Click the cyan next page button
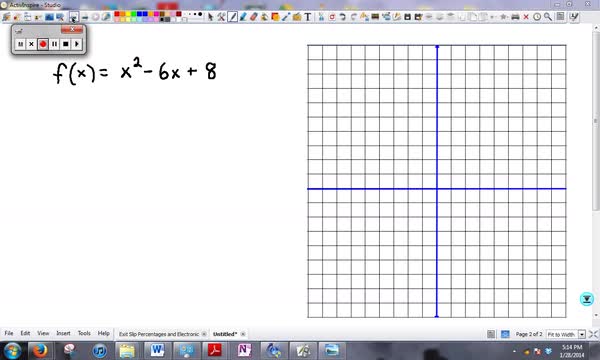The height and width of the screenshot is (360, 600). point(587,299)
